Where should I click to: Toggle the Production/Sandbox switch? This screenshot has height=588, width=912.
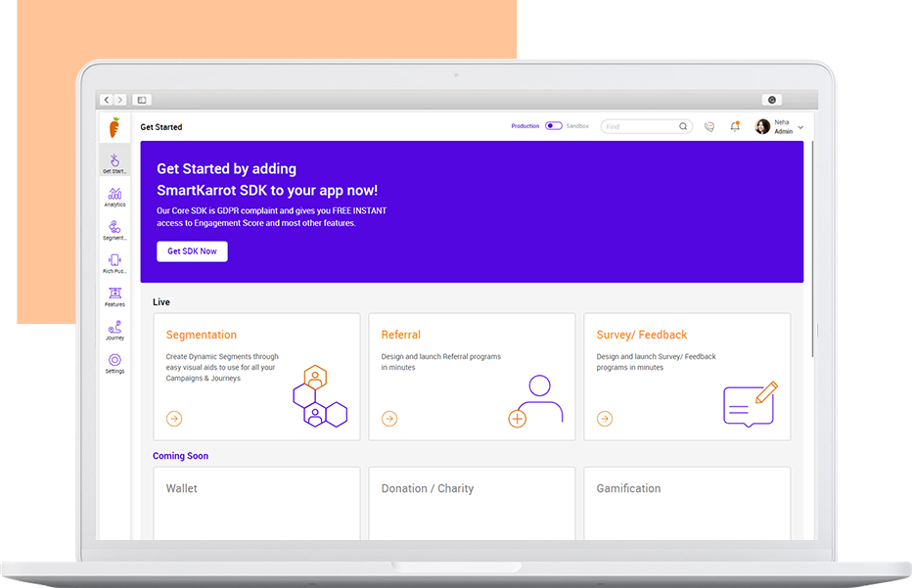[553, 125]
